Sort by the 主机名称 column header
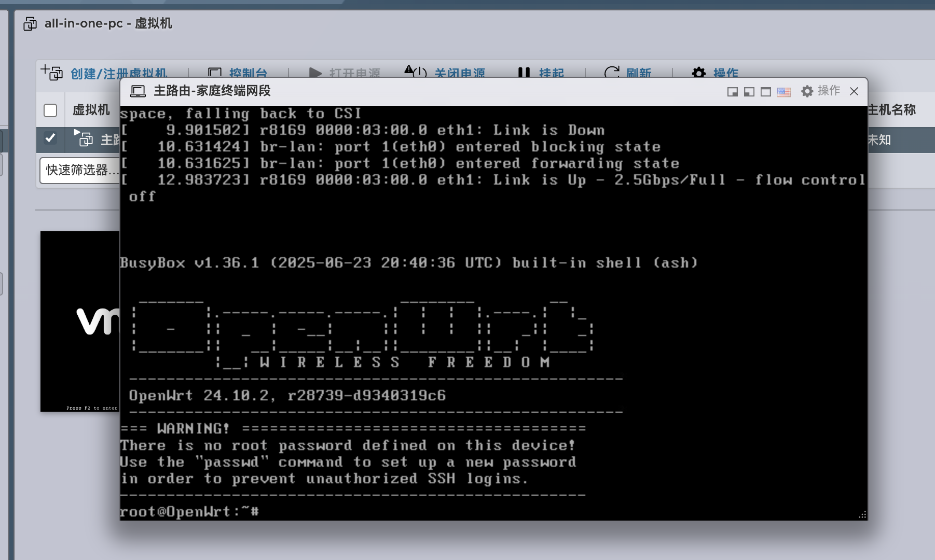This screenshot has width=935, height=560. [x=891, y=110]
